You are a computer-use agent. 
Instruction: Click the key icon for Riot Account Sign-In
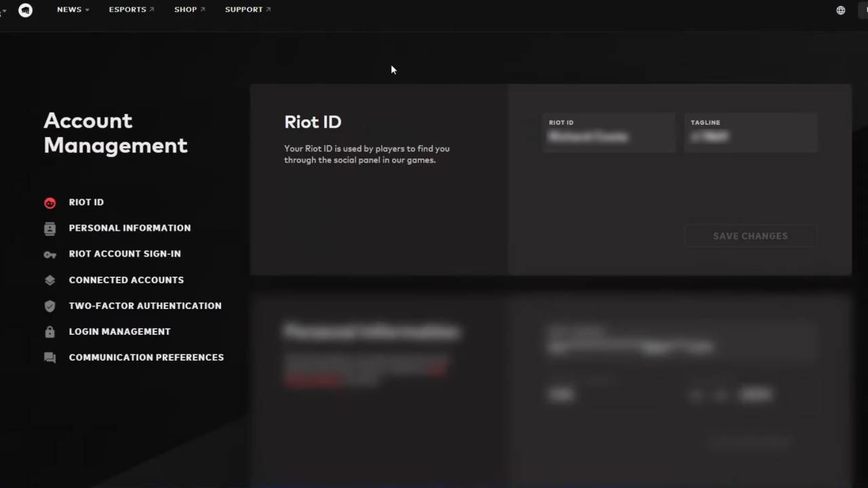[50, 255]
